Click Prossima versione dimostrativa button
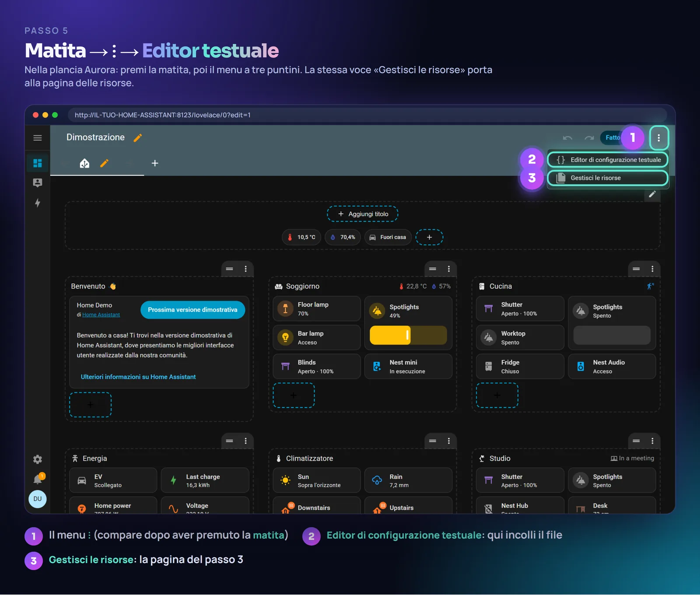Screen dimensions: 700x595 click(x=192, y=310)
